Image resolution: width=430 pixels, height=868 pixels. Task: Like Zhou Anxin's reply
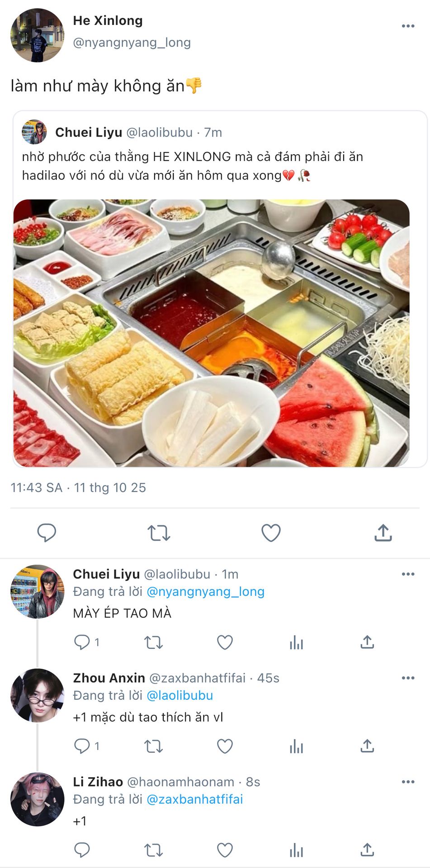(225, 746)
